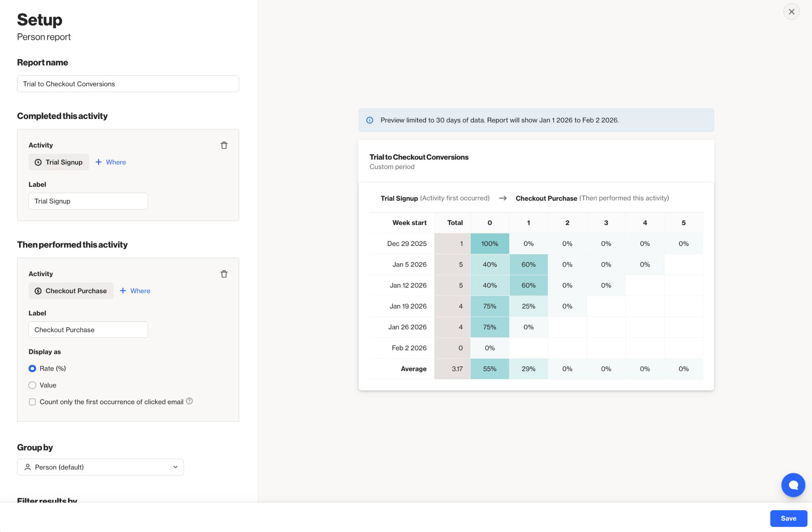Click the clock icon on Trial Signup chip

pyautogui.click(x=38, y=162)
